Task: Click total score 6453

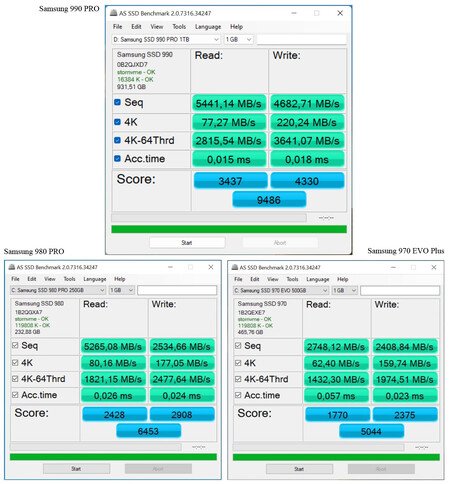Action: [148, 431]
